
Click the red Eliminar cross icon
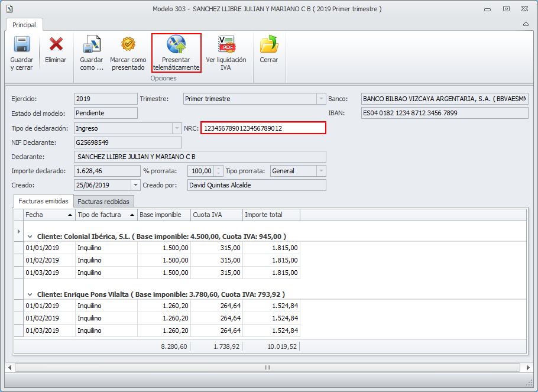(x=56, y=44)
